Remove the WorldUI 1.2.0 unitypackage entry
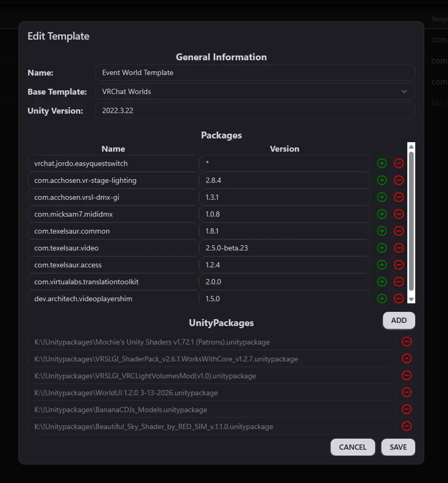The height and width of the screenshot is (483, 448). (x=407, y=393)
